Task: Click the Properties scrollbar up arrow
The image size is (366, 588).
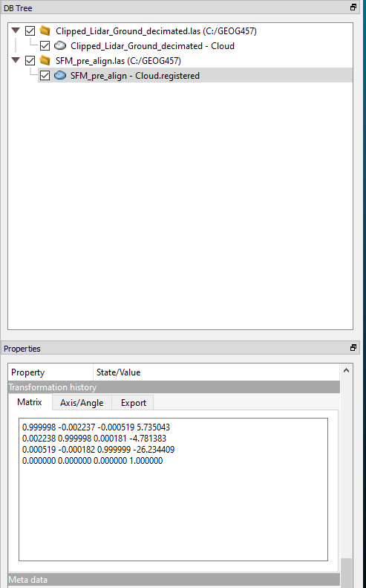Action: point(346,370)
